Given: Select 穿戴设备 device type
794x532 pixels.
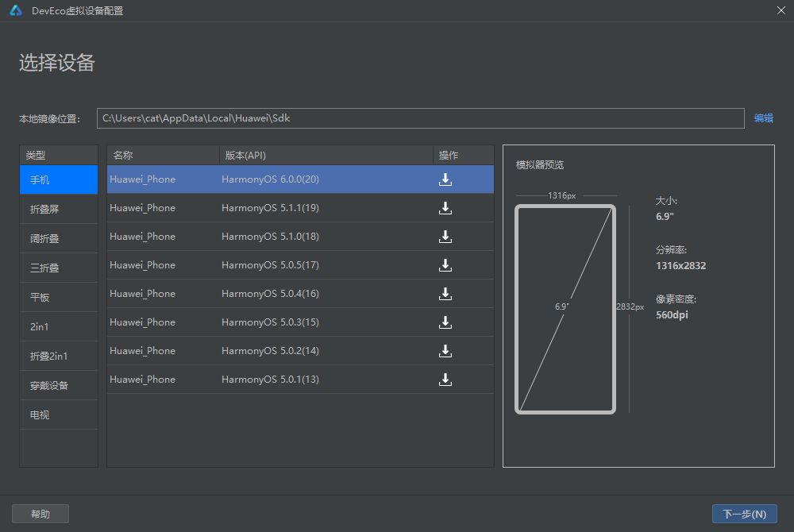Looking at the screenshot, I should [59, 385].
